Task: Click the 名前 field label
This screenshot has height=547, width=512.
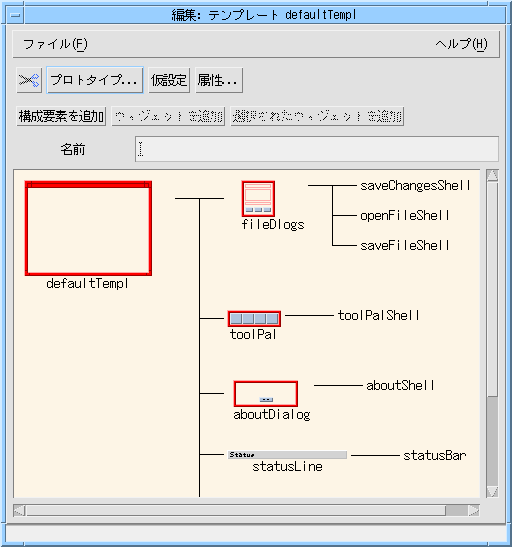Action: pyautogui.click(x=73, y=149)
